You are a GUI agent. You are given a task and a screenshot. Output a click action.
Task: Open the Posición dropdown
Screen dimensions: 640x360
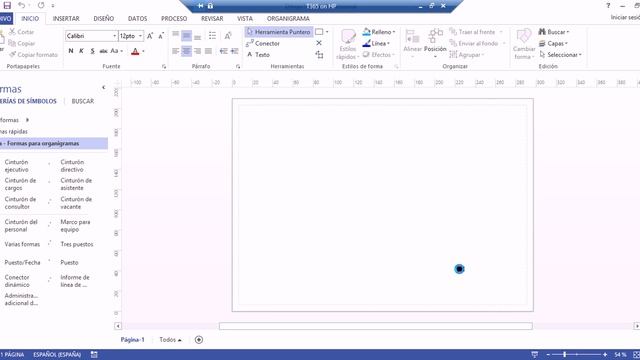435,44
